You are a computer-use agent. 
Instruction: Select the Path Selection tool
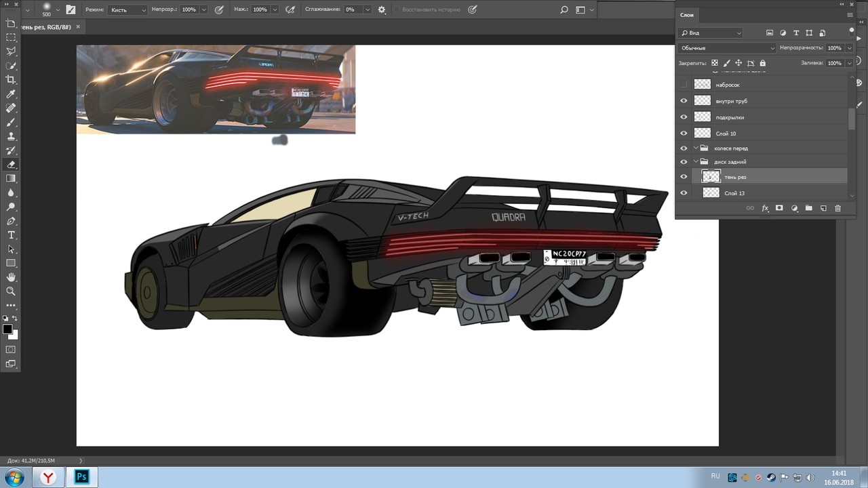pos(11,249)
